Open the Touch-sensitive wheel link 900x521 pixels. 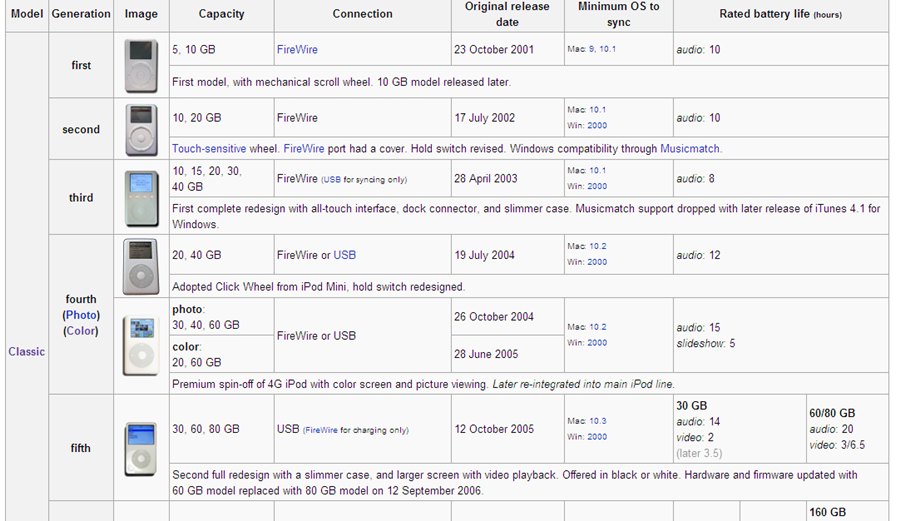(209, 149)
